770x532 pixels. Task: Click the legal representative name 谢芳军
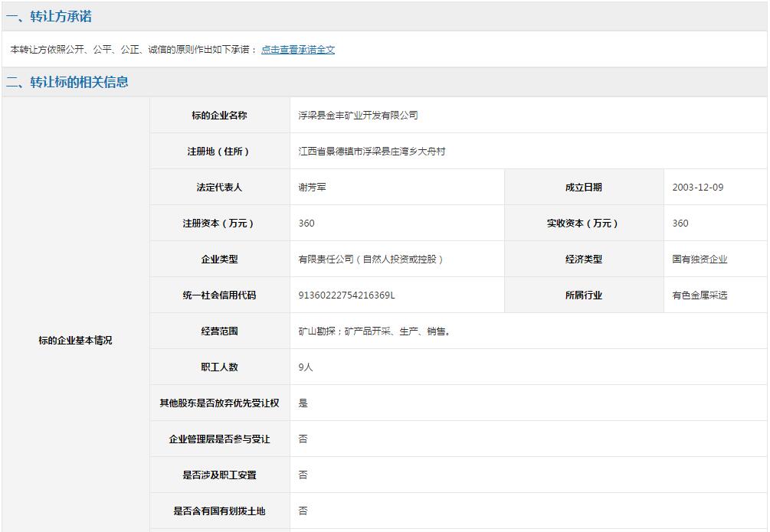click(x=312, y=188)
